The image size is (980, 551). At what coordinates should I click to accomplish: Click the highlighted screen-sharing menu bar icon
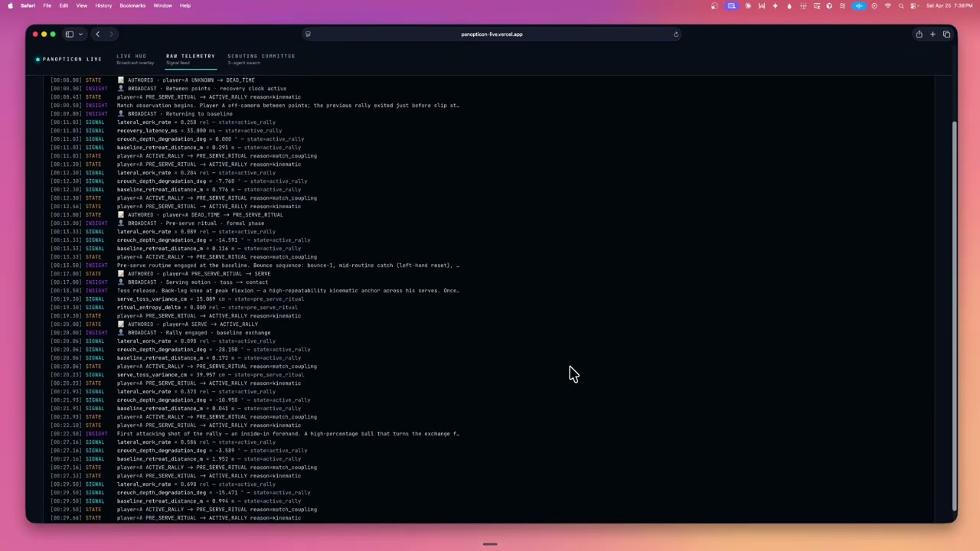click(x=731, y=5)
